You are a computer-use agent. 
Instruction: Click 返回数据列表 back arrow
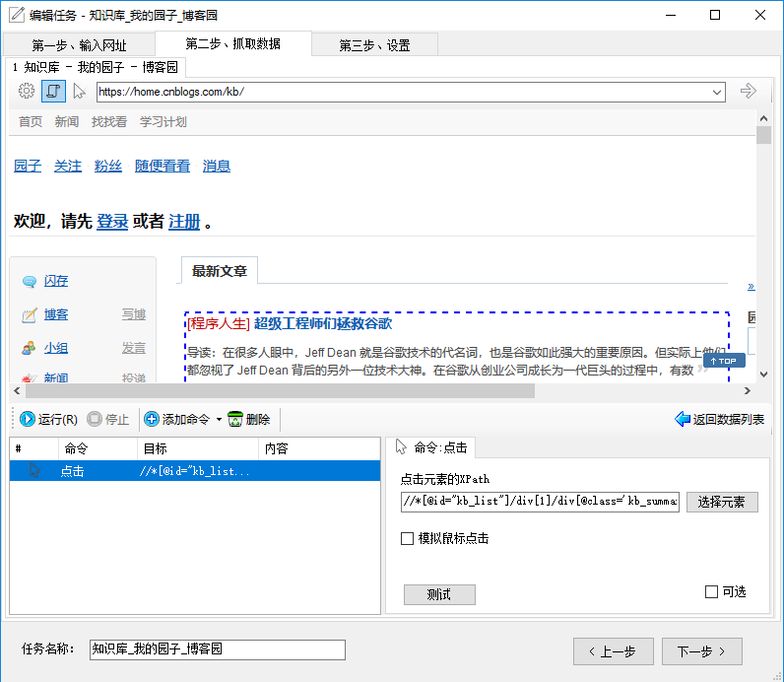719,419
